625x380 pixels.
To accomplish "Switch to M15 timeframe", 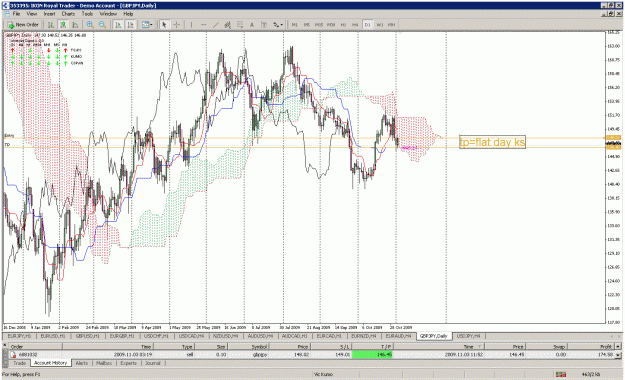I will pos(319,25).
